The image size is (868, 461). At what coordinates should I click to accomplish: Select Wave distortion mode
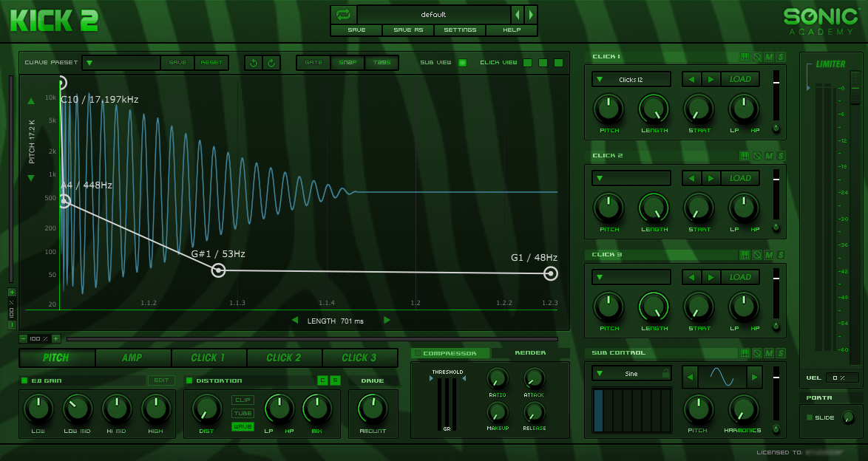click(243, 427)
